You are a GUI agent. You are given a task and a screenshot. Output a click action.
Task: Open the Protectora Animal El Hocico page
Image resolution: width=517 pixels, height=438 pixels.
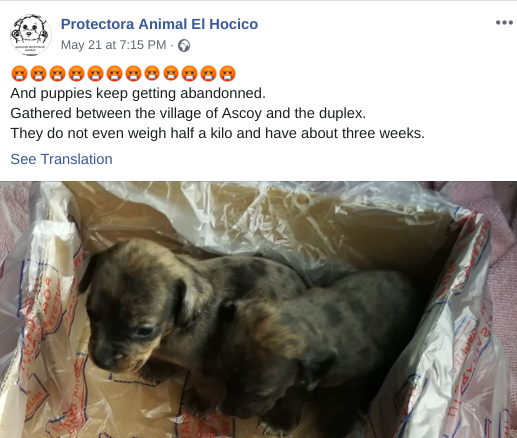[x=159, y=24]
